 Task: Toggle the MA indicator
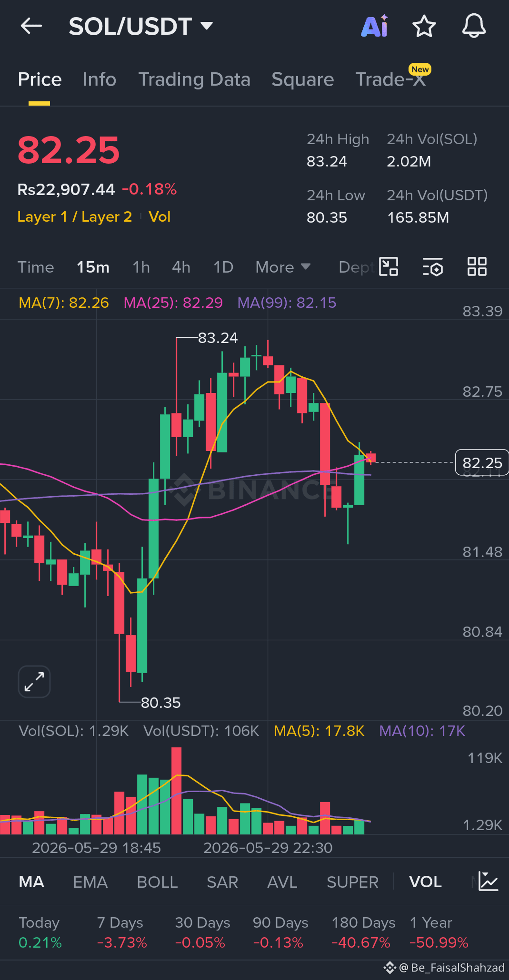31,882
